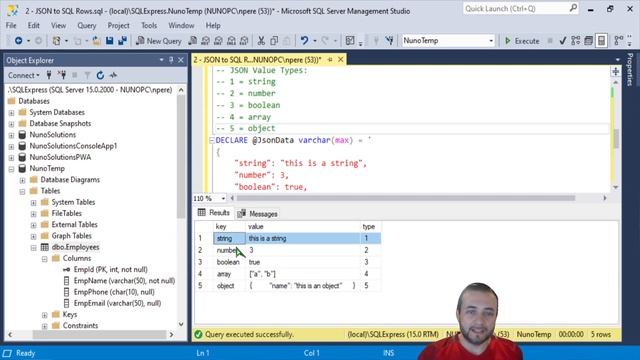The height and width of the screenshot is (360, 640).
Task: Collapse the NunoTemp database node
Action: pyautogui.click(x=11, y=169)
